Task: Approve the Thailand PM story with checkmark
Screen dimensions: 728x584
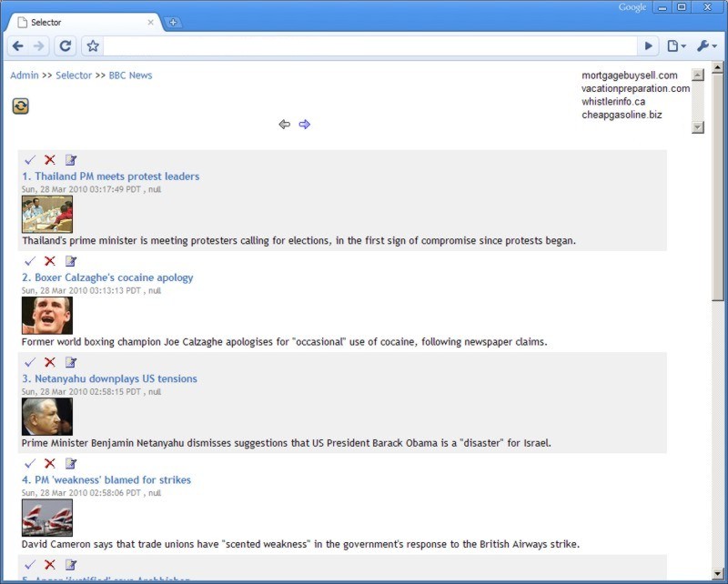Action: [x=30, y=160]
